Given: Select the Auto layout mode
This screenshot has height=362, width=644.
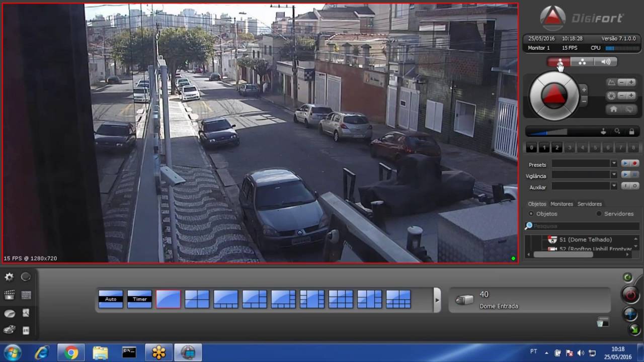Looking at the screenshot, I should (x=111, y=299).
